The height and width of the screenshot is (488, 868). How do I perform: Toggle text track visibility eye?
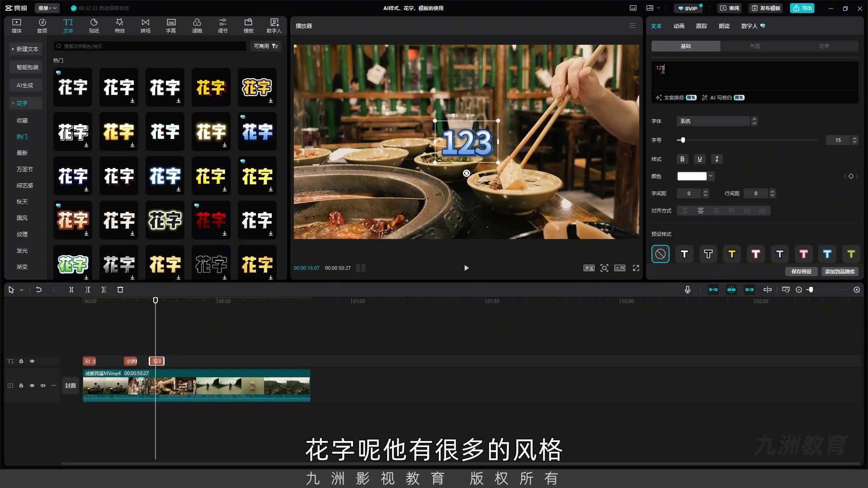pyautogui.click(x=32, y=361)
